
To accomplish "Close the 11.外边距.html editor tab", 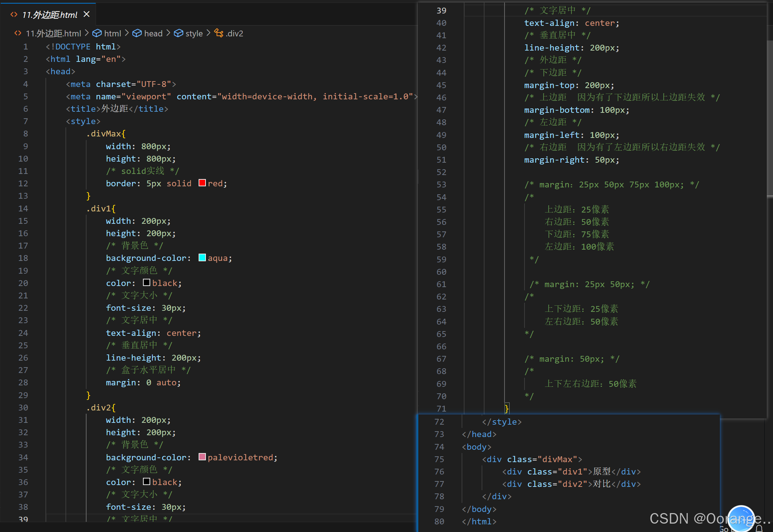I will [87, 14].
